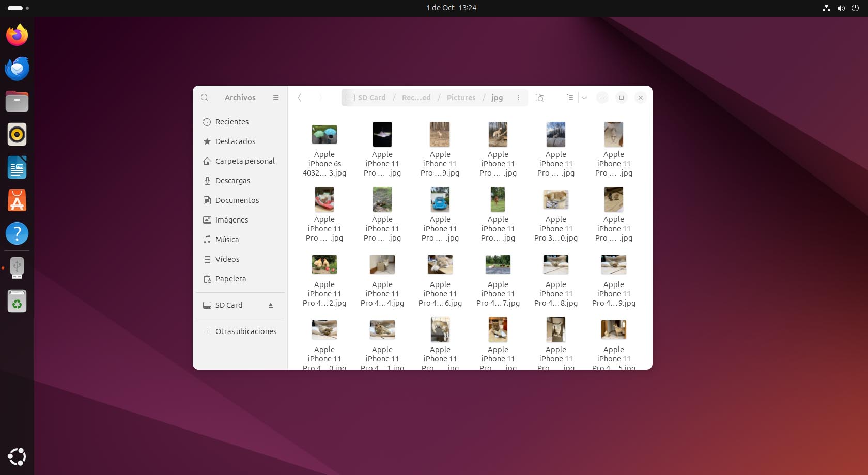Open the search icon in Archivos
Viewport: 868px width, 475px height.
[205, 98]
